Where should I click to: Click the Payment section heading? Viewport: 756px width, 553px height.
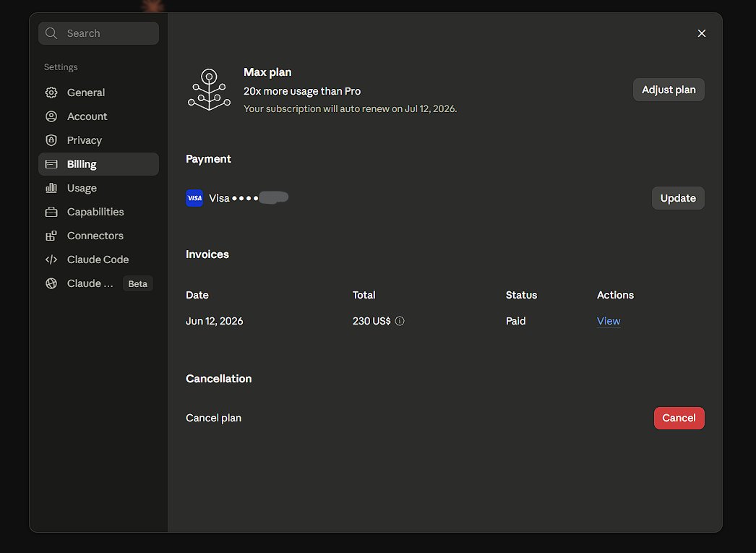tap(208, 159)
